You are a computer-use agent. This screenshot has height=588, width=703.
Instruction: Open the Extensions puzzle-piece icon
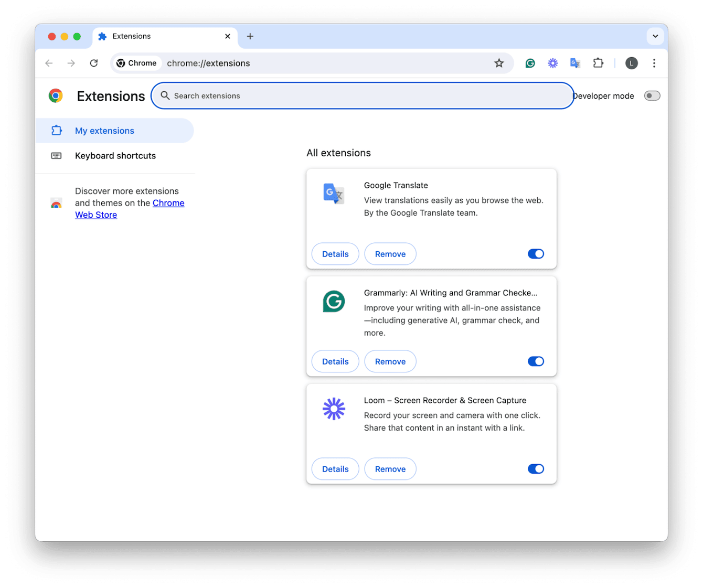598,63
